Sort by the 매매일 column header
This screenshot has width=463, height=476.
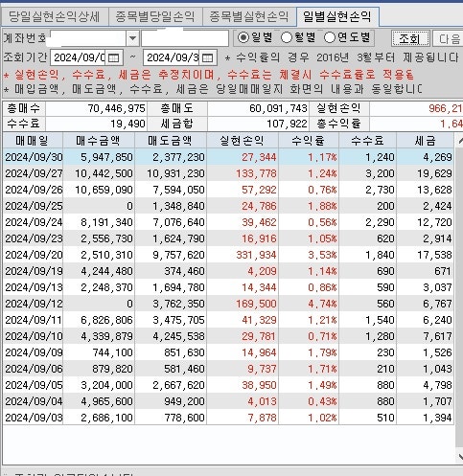pos(33,141)
